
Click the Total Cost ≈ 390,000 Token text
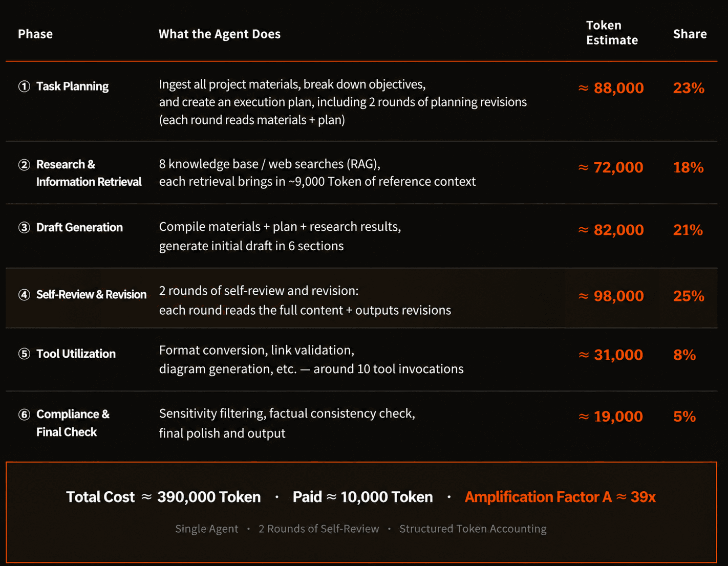point(163,497)
